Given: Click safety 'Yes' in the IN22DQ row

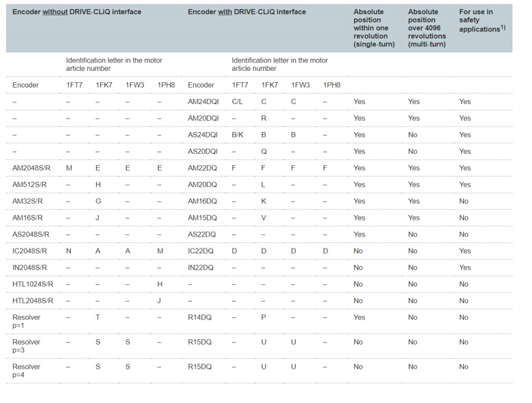Looking at the screenshot, I should (x=465, y=267).
